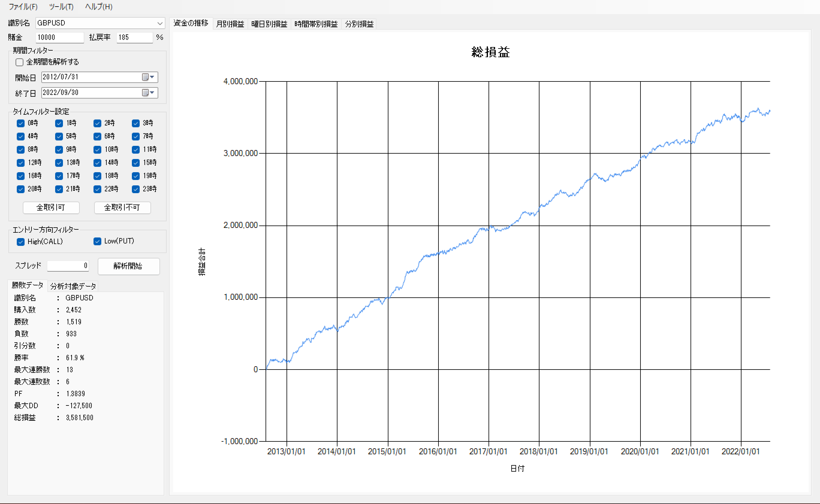Image resolution: width=820 pixels, height=504 pixels.
Task: Uncheck the 0時 time filter
Action: coord(21,123)
